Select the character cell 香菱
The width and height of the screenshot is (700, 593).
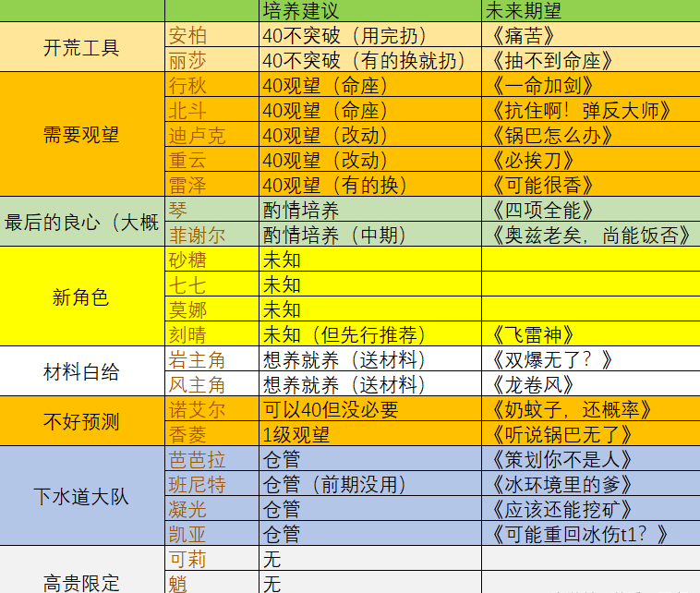point(212,433)
